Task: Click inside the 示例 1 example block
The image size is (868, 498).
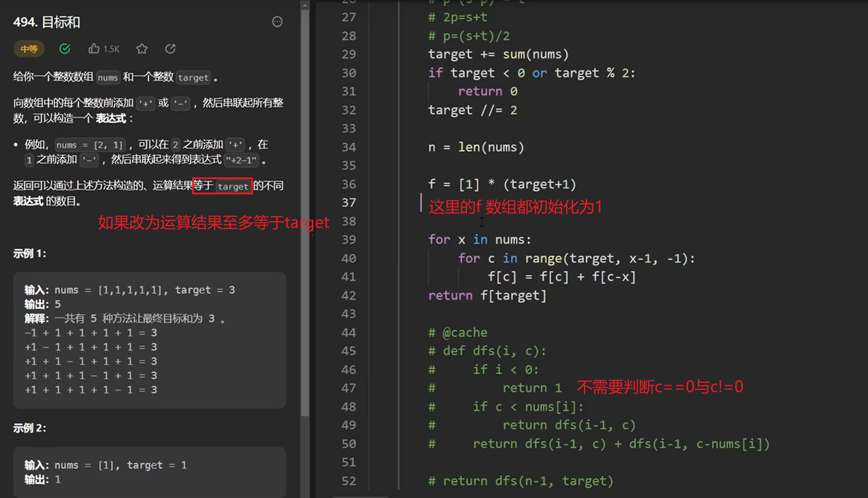Action: (x=149, y=339)
